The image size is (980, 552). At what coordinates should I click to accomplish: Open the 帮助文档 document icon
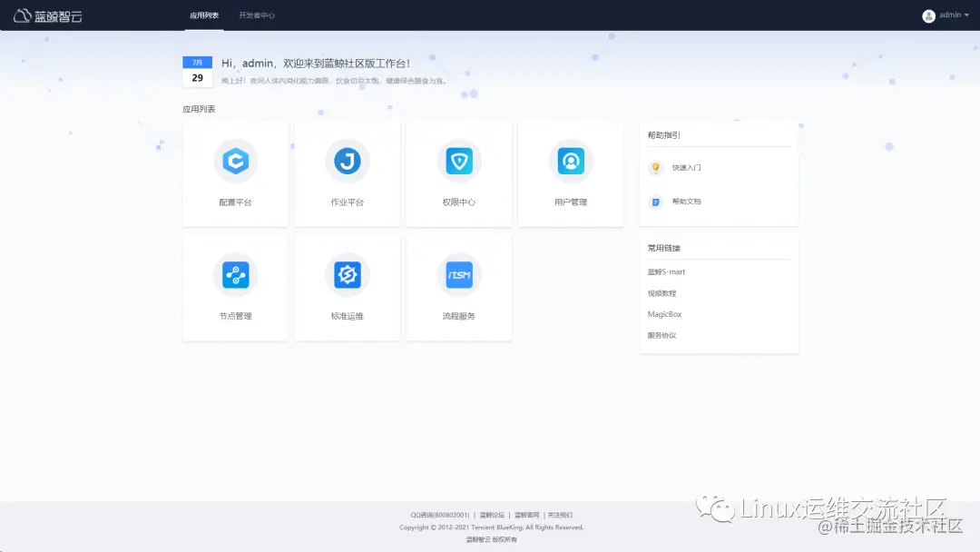(656, 202)
